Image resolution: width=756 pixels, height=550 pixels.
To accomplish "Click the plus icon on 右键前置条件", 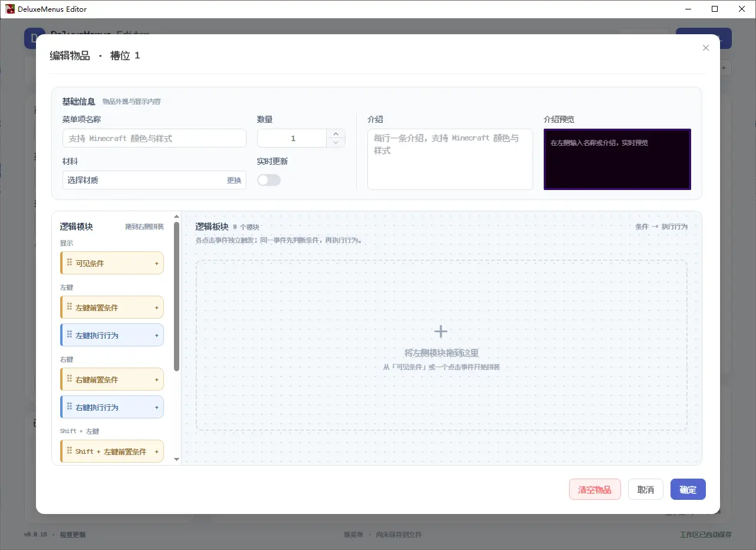I will coord(157,379).
